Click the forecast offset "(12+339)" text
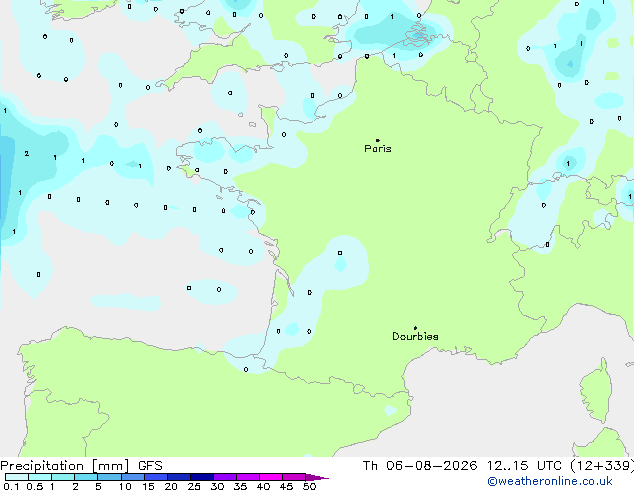 pyautogui.click(x=602, y=466)
